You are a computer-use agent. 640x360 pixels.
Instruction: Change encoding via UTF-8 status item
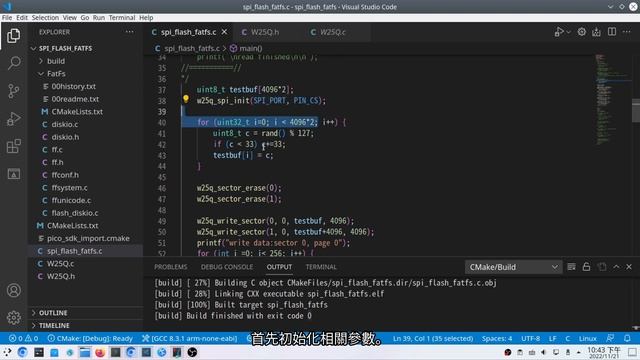point(530,338)
